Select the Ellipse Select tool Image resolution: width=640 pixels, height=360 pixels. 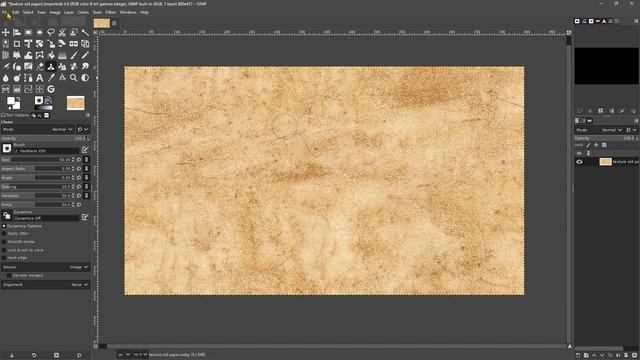click(x=40, y=32)
